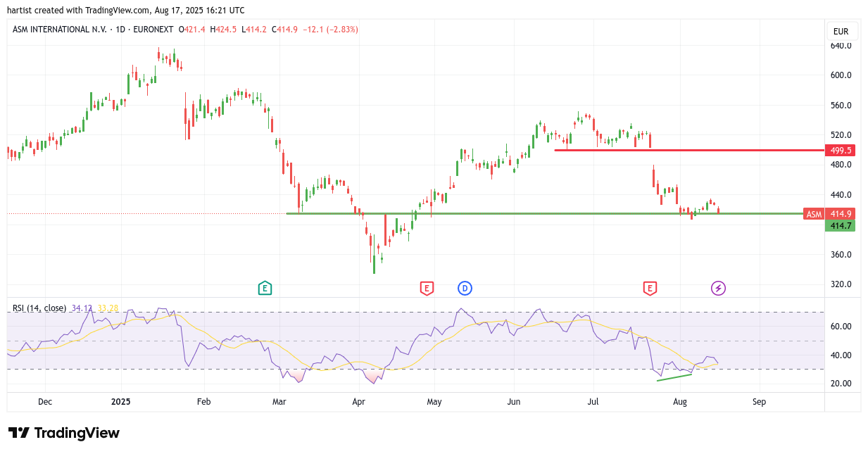Click the ASM INTERNATIONAL N.V. symbol title
Screen dimensions: 868x454
(61, 30)
